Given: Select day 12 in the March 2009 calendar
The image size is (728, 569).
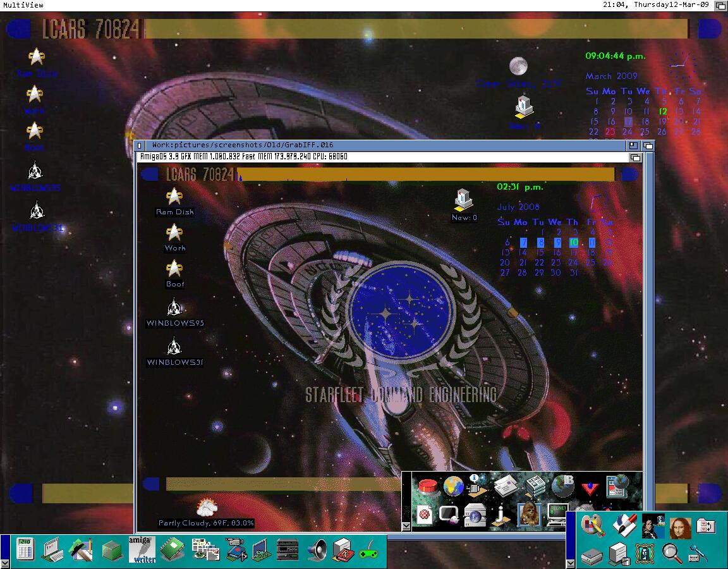Looking at the screenshot, I should tap(663, 111).
